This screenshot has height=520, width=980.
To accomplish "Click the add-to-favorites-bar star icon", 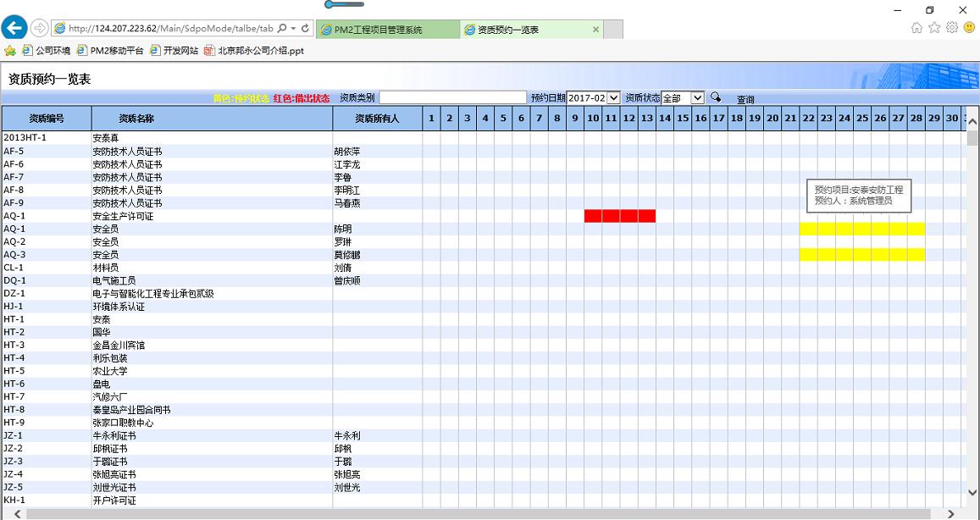I will coord(10,51).
